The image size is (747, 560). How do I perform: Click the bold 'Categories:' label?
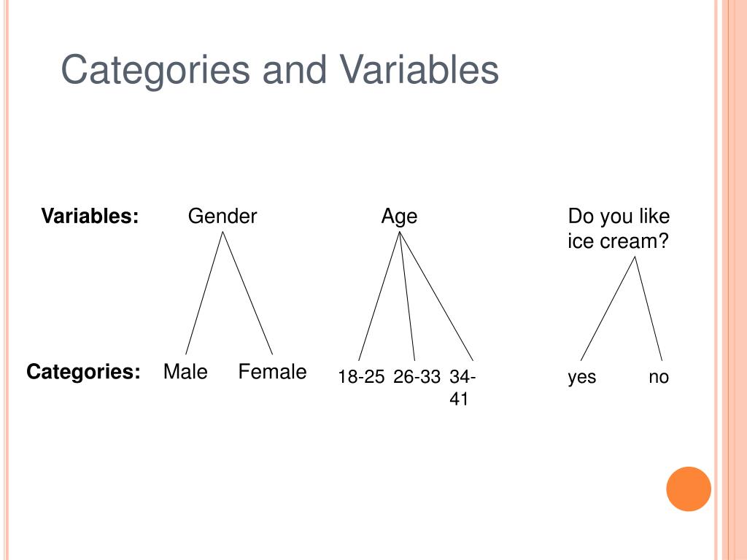coord(83,371)
